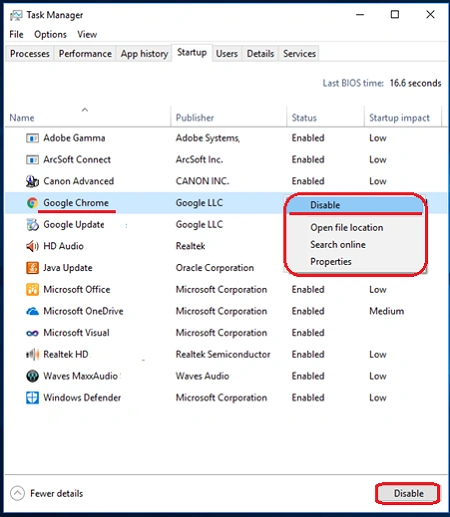Screen dimensions: 450x517
Task: Select the Windows Defender entry name
Action: [x=82, y=398]
